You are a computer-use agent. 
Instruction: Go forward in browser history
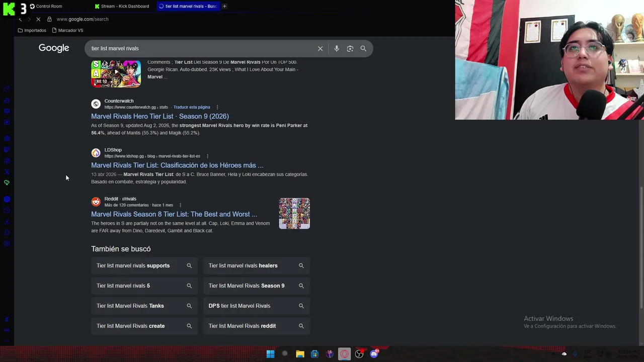(29, 19)
